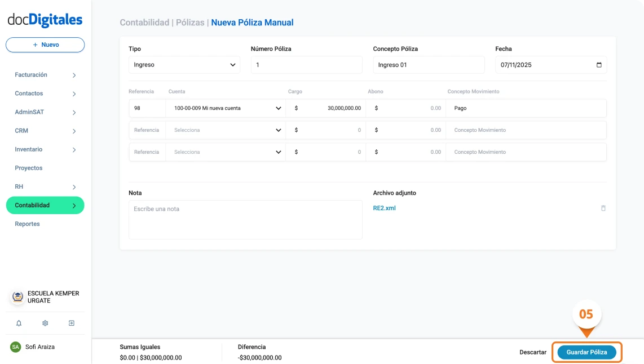Click the SA user avatar
The width and height of the screenshot is (644, 364).
click(16, 347)
